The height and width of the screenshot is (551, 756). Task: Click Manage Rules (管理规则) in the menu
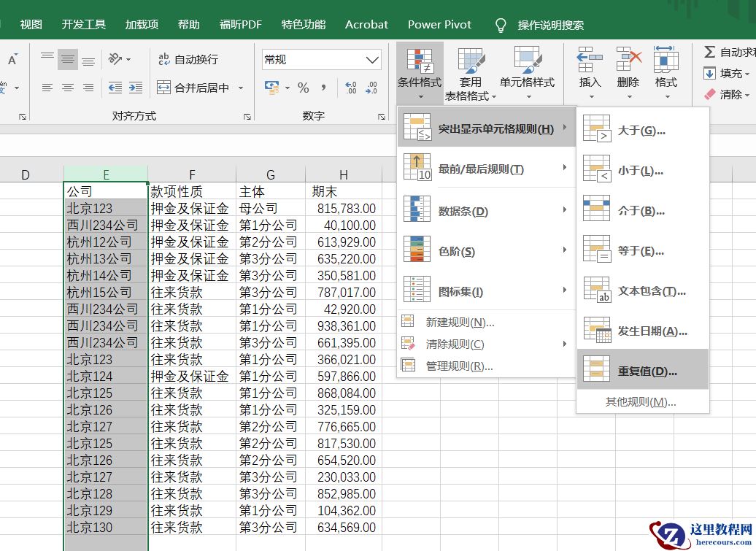(x=459, y=366)
